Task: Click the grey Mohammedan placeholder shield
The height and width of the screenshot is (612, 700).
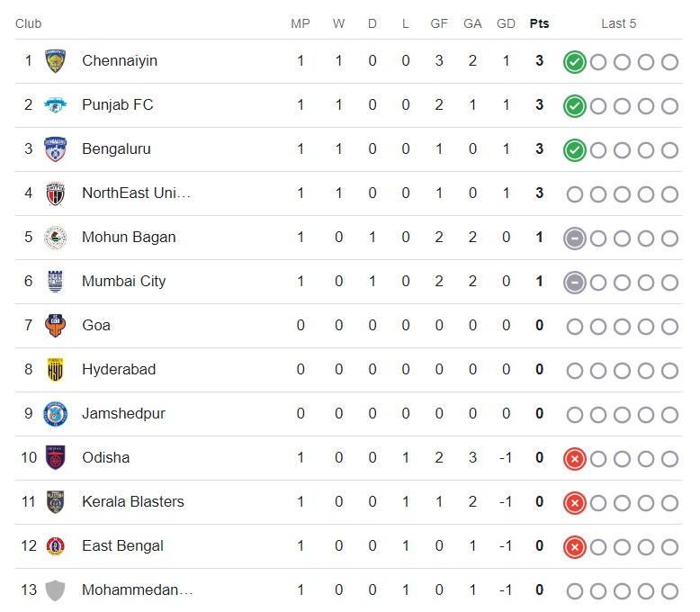Action: click(x=56, y=590)
